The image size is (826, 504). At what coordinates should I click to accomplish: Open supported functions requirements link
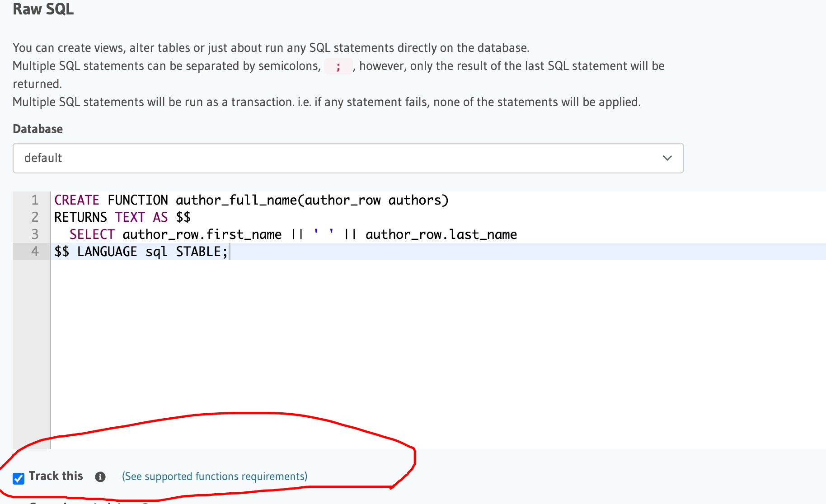(214, 476)
